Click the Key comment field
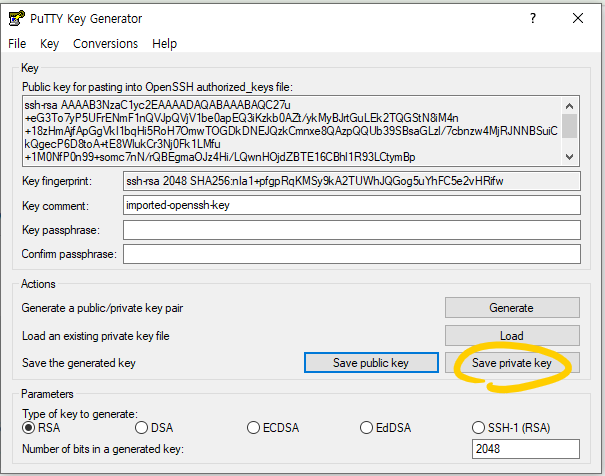The height and width of the screenshot is (476, 605). point(352,205)
